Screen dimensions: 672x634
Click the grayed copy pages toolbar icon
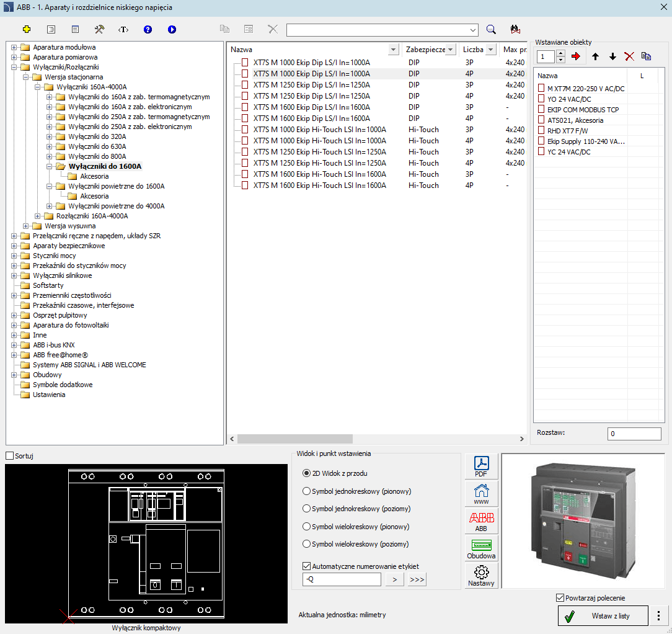[x=224, y=29]
